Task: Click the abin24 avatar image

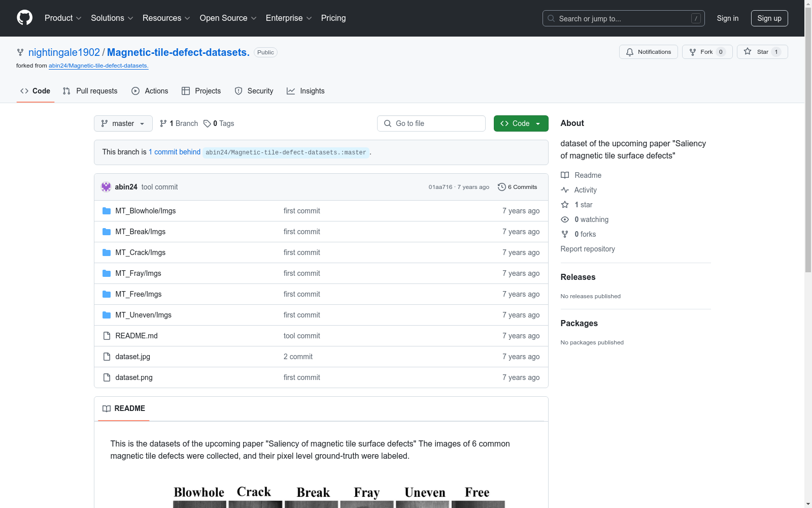Action: [x=106, y=187]
